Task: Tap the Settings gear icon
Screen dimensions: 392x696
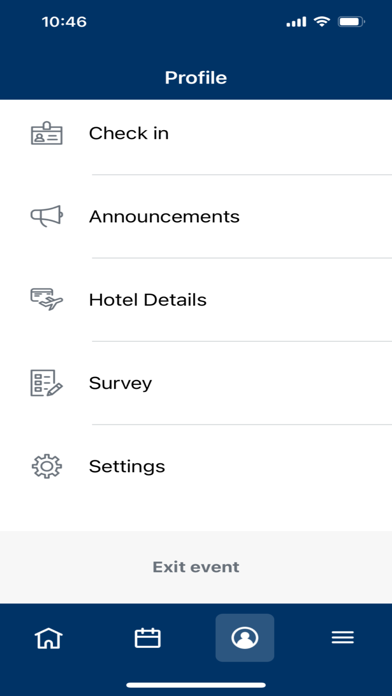Action: tap(47, 466)
